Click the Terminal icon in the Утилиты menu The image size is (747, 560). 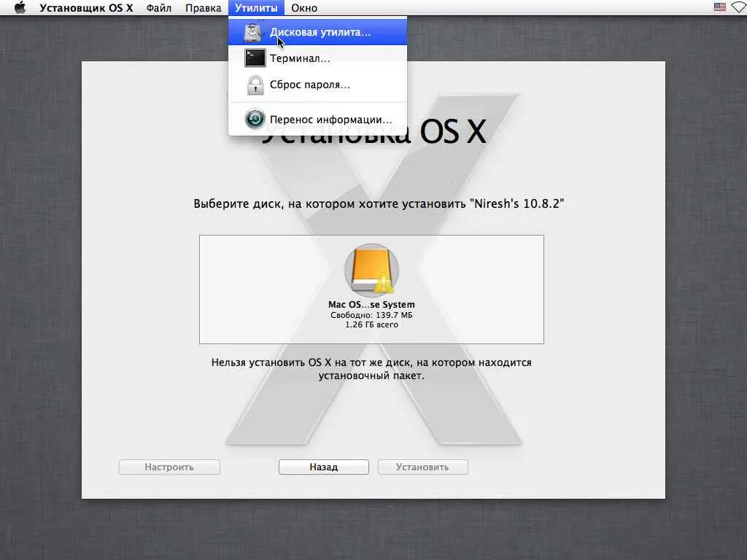(255, 58)
